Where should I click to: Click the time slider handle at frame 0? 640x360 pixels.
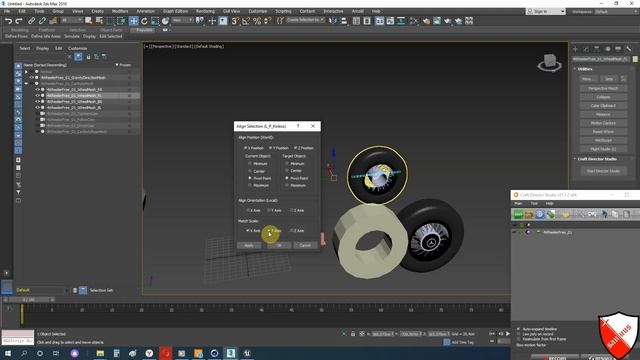[29, 300]
